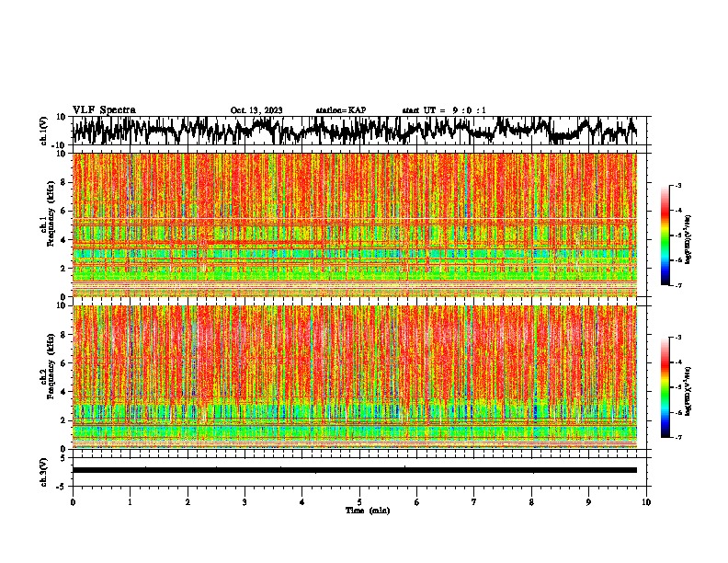
Task: Click the "start UT = 9 : 0 : 1" text
Action: (x=444, y=110)
